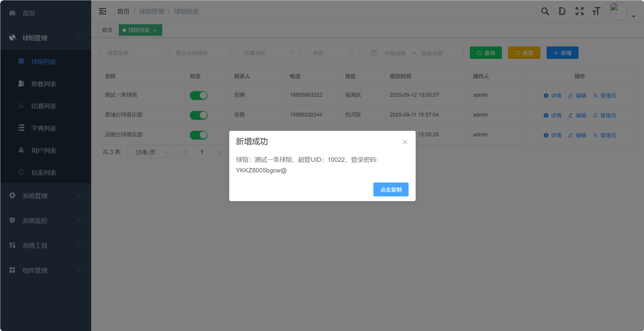Select 助教列表 in the sidebar

44,84
